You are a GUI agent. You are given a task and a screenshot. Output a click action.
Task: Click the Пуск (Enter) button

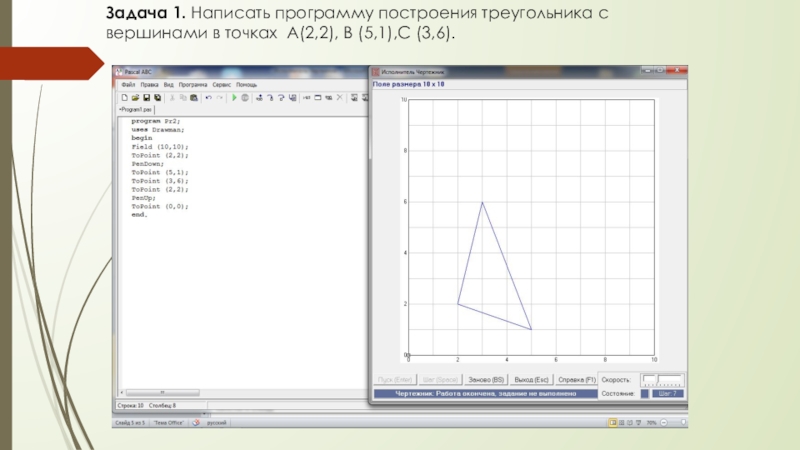tap(395, 380)
